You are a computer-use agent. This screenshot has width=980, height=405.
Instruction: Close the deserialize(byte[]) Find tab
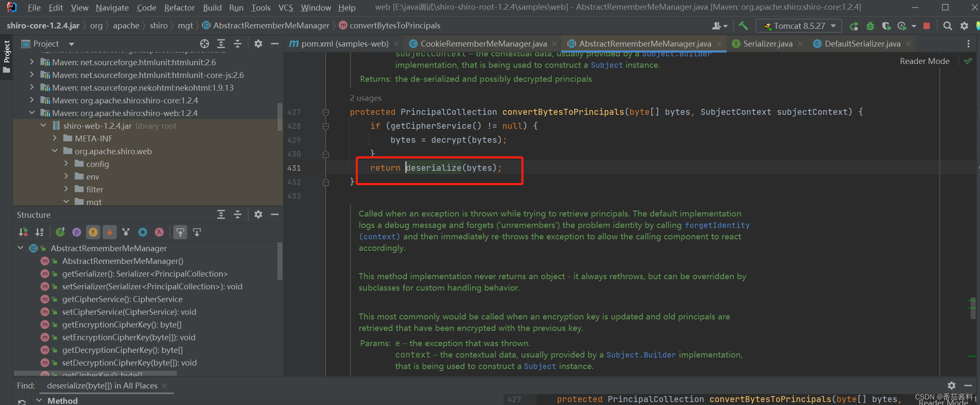click(164, 386)
